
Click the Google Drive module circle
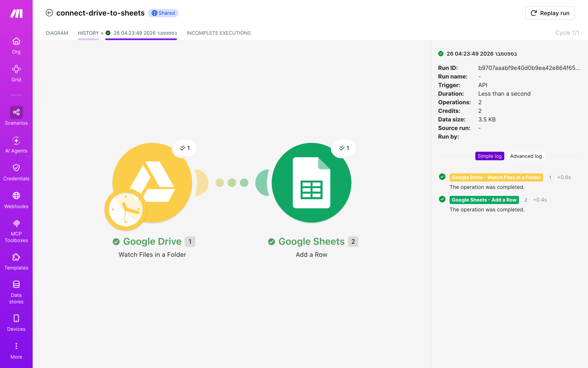(x=152, y=183)
